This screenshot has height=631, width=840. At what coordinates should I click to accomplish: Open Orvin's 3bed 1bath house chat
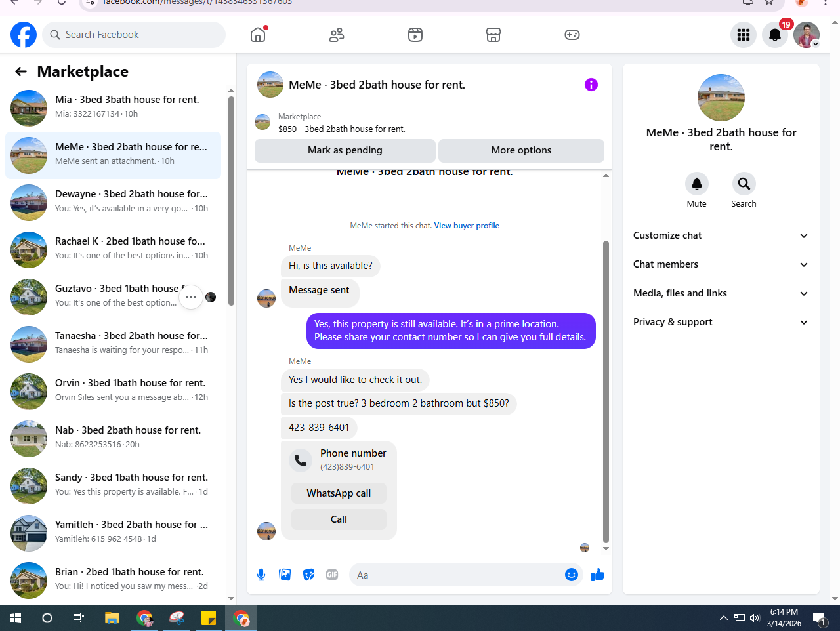(113, 392)
